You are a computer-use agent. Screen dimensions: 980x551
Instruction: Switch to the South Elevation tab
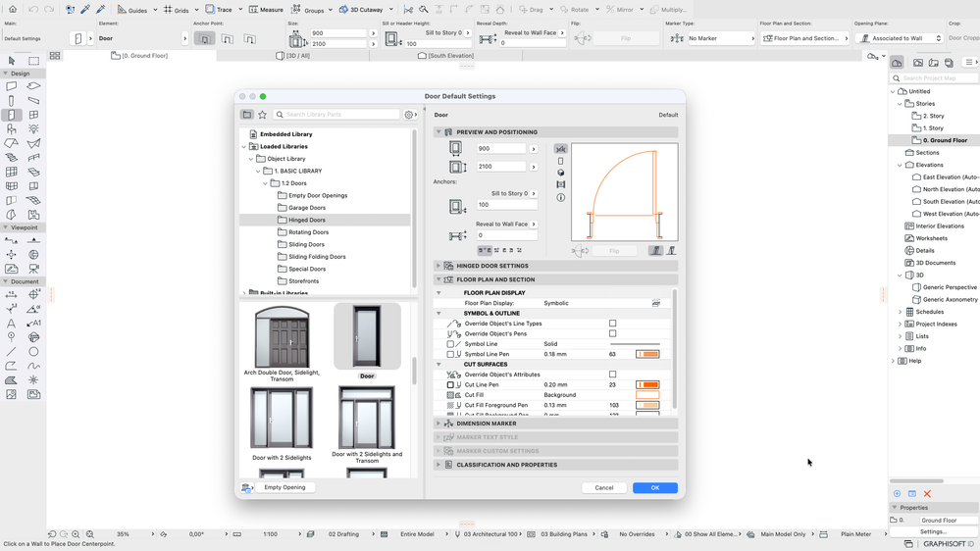445,56
